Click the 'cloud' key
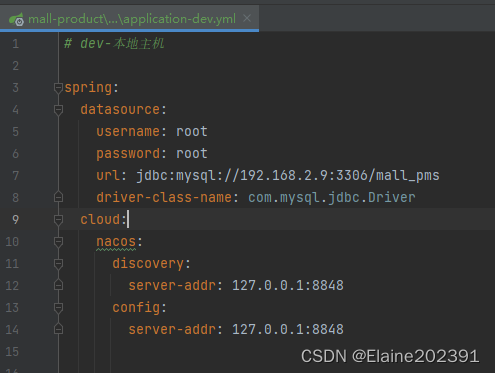This screenshot has width=495, height=373. 100,219
